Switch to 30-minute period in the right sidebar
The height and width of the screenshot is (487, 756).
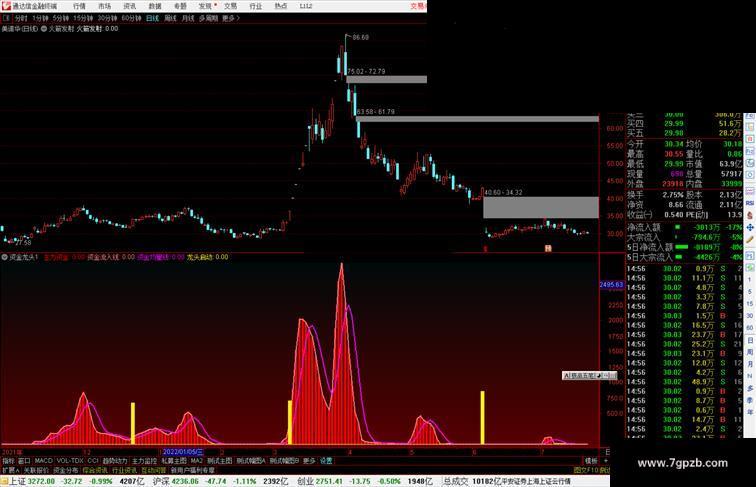pos(750,316)
